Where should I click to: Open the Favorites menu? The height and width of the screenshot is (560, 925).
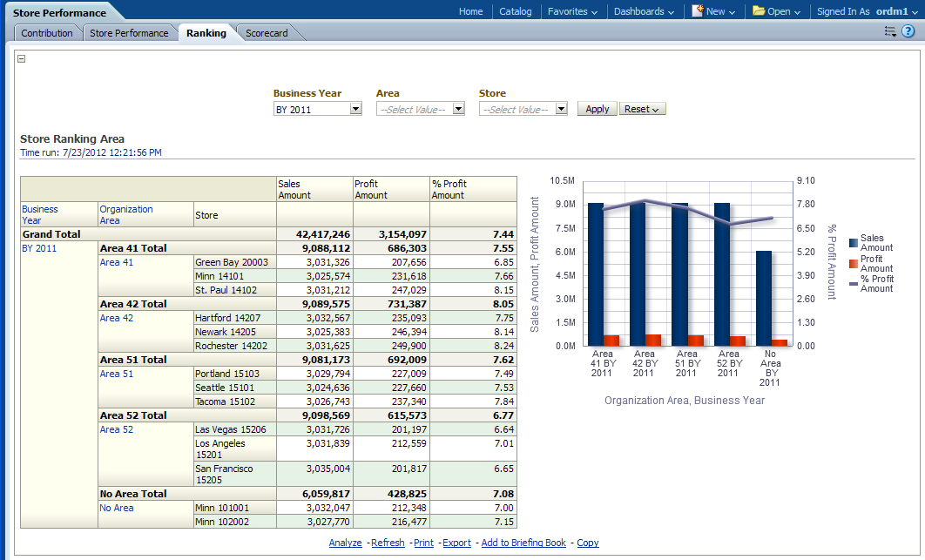click(572, 11)
